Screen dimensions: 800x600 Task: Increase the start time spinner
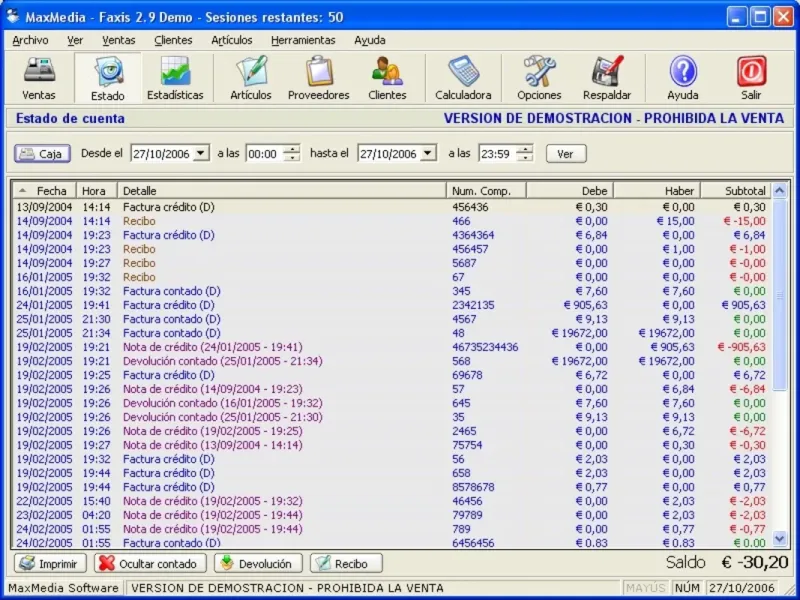[x=291, y=149]
